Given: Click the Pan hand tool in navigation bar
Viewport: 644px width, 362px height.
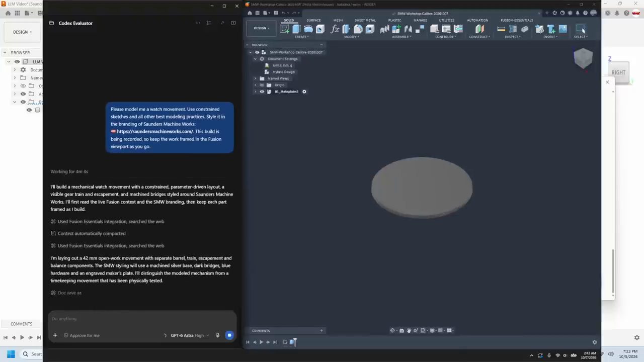Looking at the screenshot, I should [x=409, y=330].
